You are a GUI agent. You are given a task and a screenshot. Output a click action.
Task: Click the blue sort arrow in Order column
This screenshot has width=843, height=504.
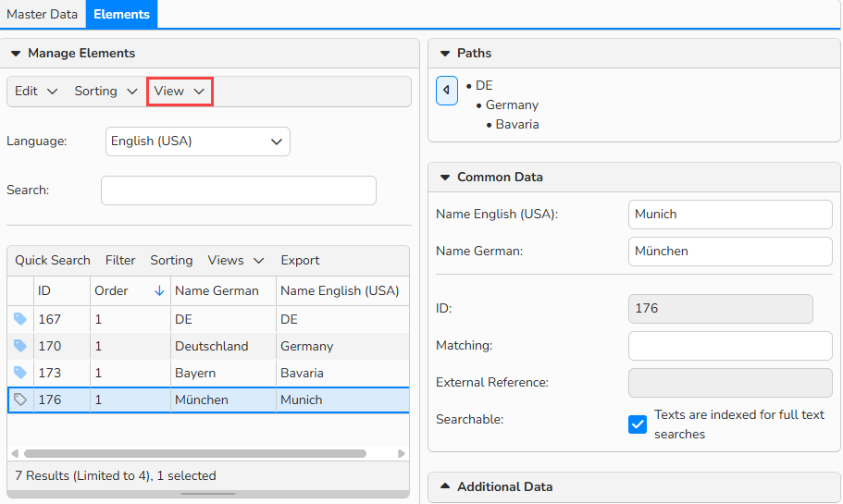pyautogui.click(x=159, y=290)
